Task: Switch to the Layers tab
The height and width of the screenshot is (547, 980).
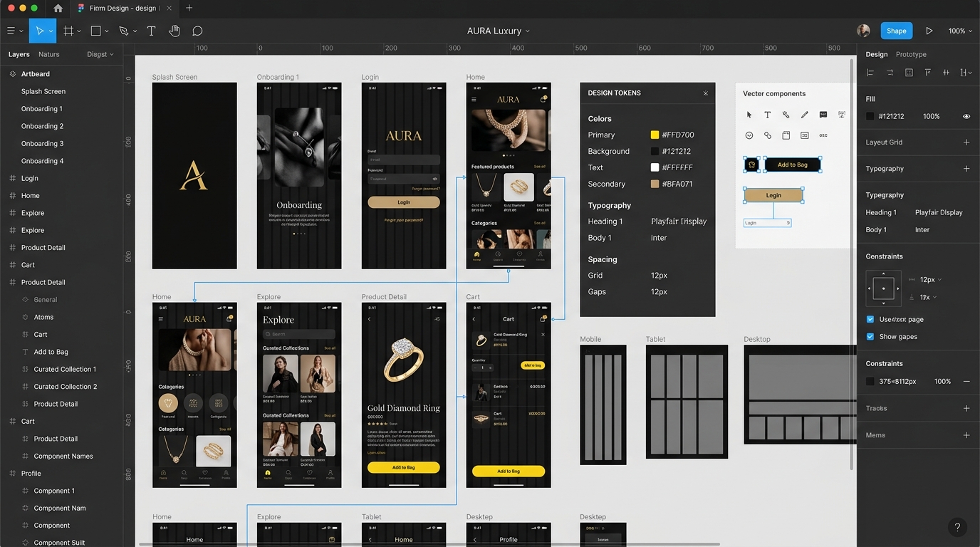Action: 19,54
